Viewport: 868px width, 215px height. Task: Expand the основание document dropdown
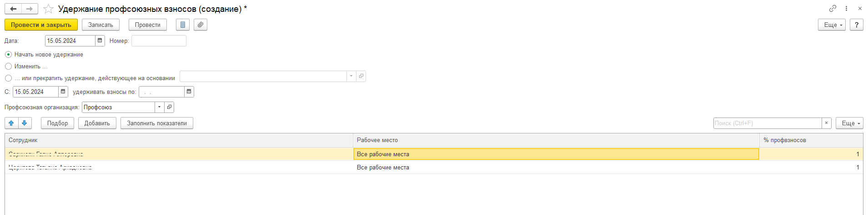pos(351,76)
